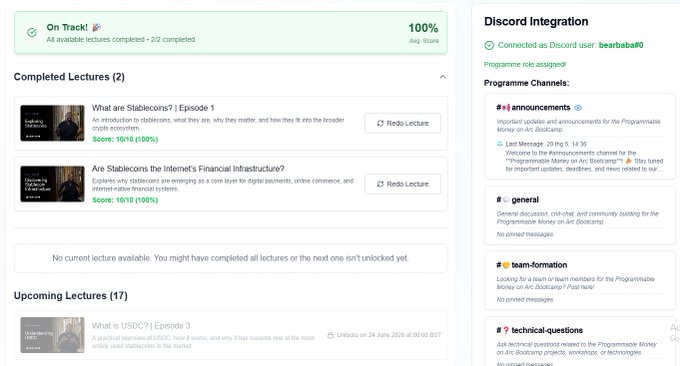Image resolution: width=680 pixels, height=366 pixels.
Task: Collapse the Completed Lectures section chevron
Action: click(442, 77)
